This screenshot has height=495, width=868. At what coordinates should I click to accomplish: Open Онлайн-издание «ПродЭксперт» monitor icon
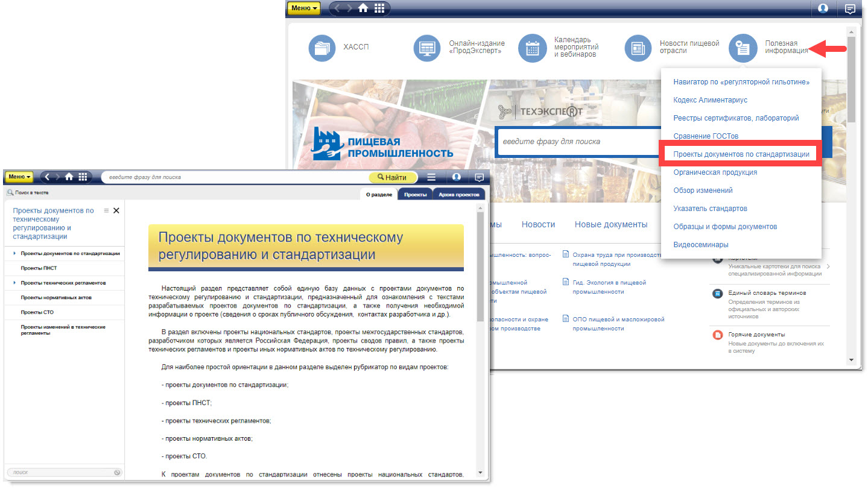[427, 48]
